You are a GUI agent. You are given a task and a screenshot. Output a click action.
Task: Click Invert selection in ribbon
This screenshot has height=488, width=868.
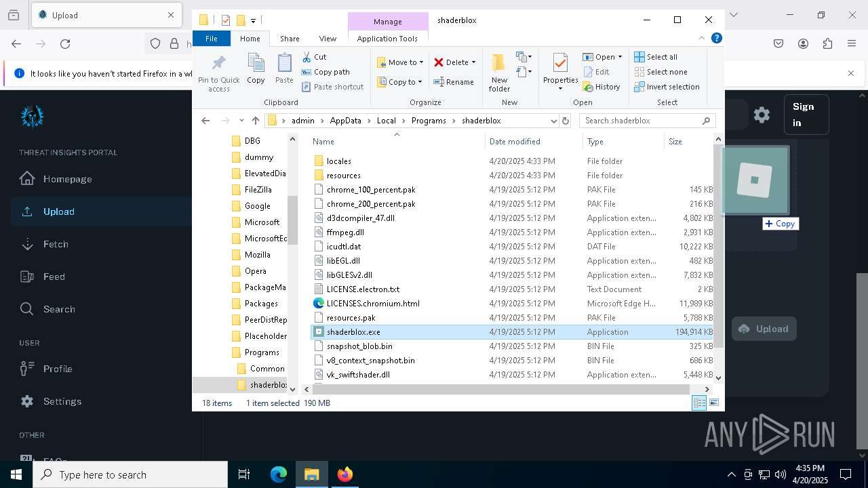(x=667, y=87)
